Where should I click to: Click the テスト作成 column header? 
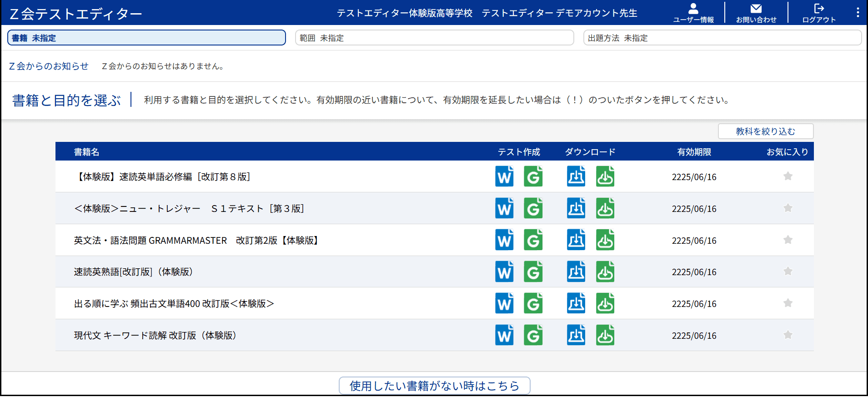tap(519, 152)
